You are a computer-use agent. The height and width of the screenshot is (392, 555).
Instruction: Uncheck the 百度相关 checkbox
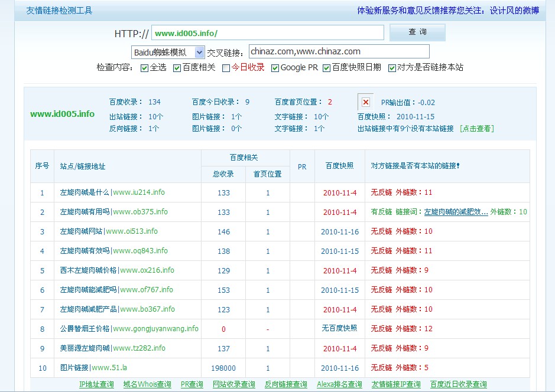177,68
